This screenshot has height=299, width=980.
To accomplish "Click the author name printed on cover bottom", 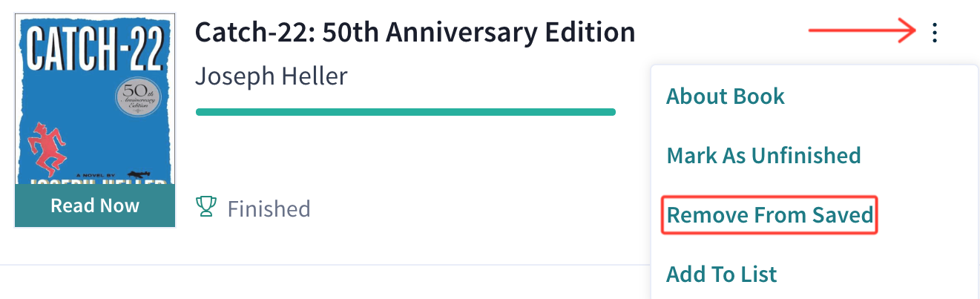I will pos(94,180).
